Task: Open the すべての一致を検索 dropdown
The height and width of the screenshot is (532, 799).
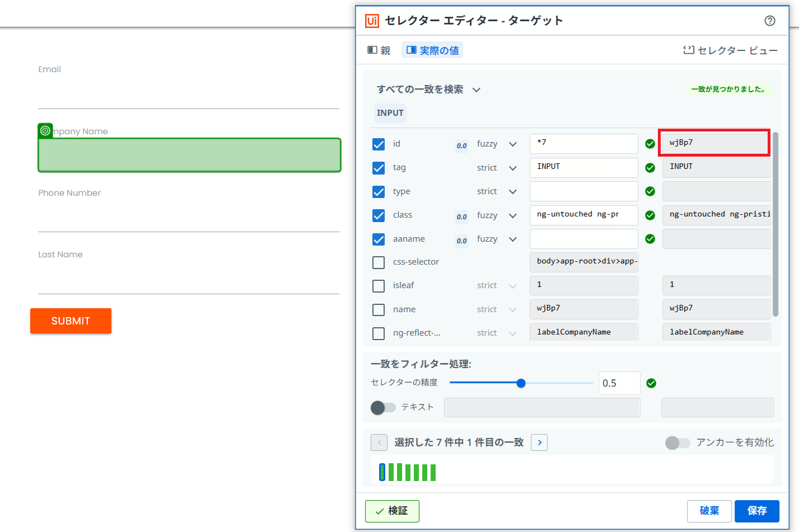Action: [x=428, y=90]
